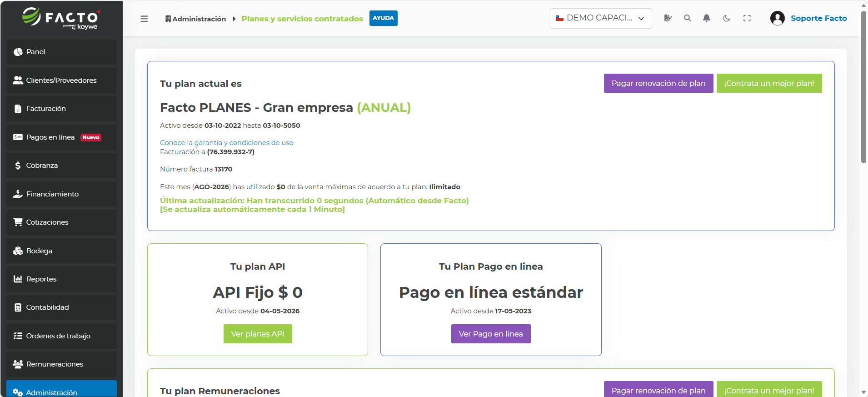Click the Financiamiento hand icon
The image size is (868, 397).
coord(18,194)
